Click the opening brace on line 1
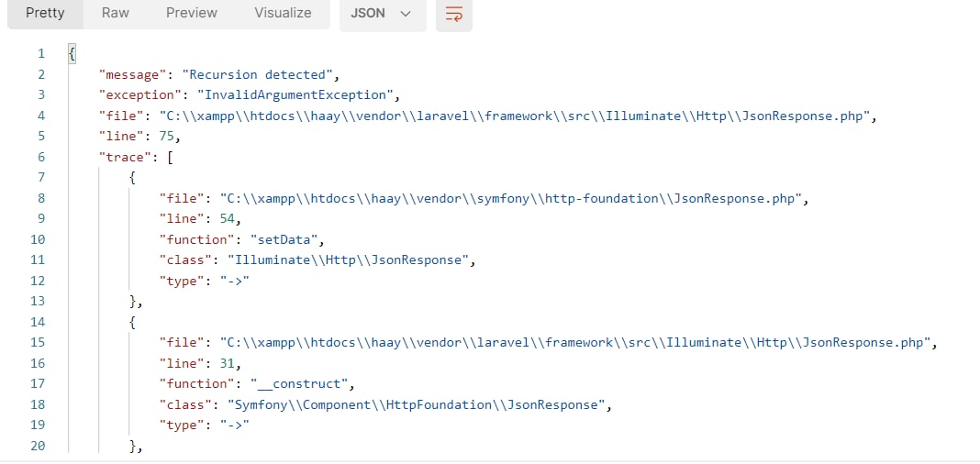Viewport: 980px width, 464px height. pos(72,54)
